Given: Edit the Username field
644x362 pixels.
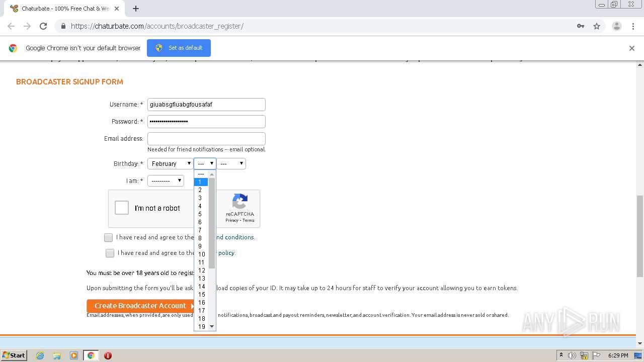Looking at the screenshot, I should [206, 105].
